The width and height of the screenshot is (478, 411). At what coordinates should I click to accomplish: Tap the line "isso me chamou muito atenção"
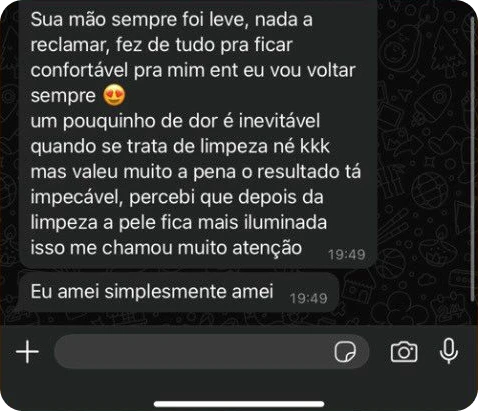pos(166,248)
